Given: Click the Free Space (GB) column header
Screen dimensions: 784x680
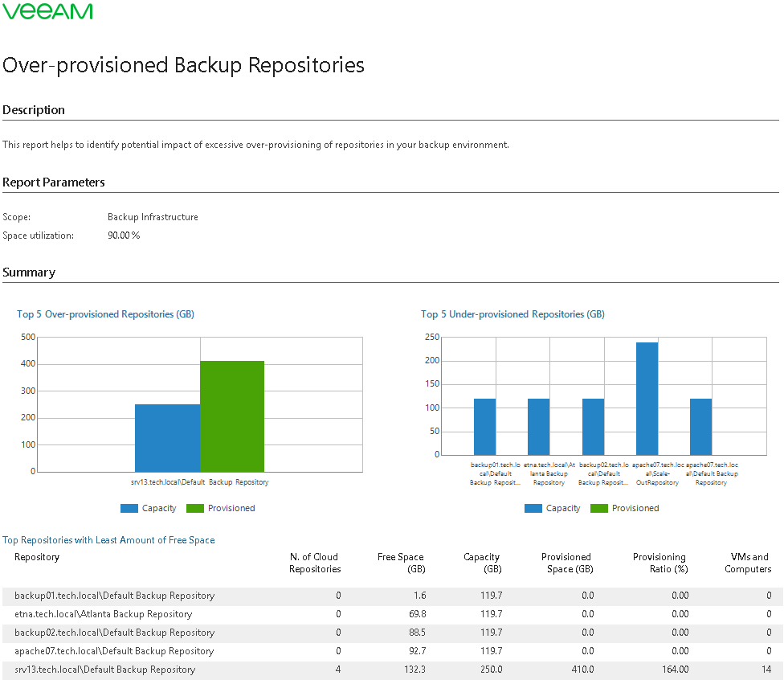Looking at the screenshot, I should (401, 563).
